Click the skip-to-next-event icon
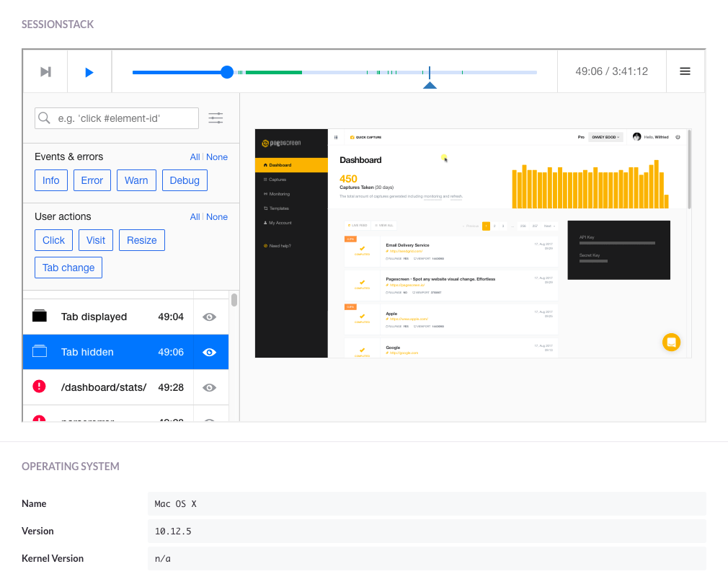 coord(45,71)
